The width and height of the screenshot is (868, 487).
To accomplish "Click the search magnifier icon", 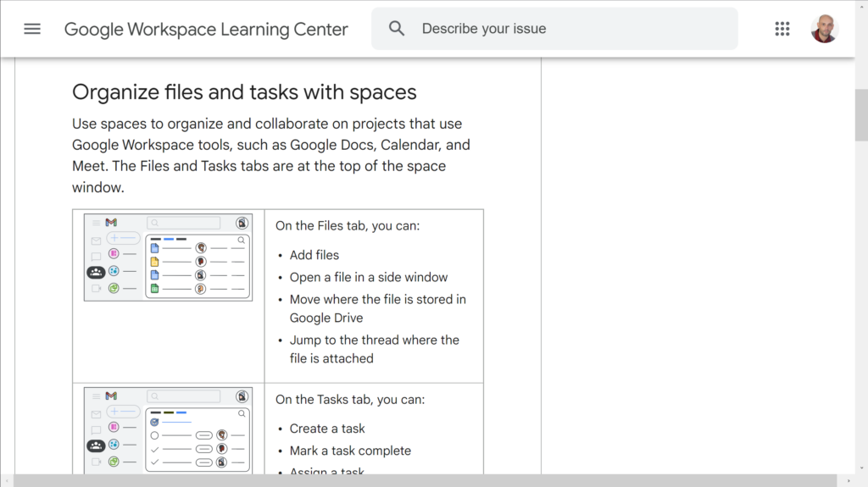I will (x=397, y=28).
